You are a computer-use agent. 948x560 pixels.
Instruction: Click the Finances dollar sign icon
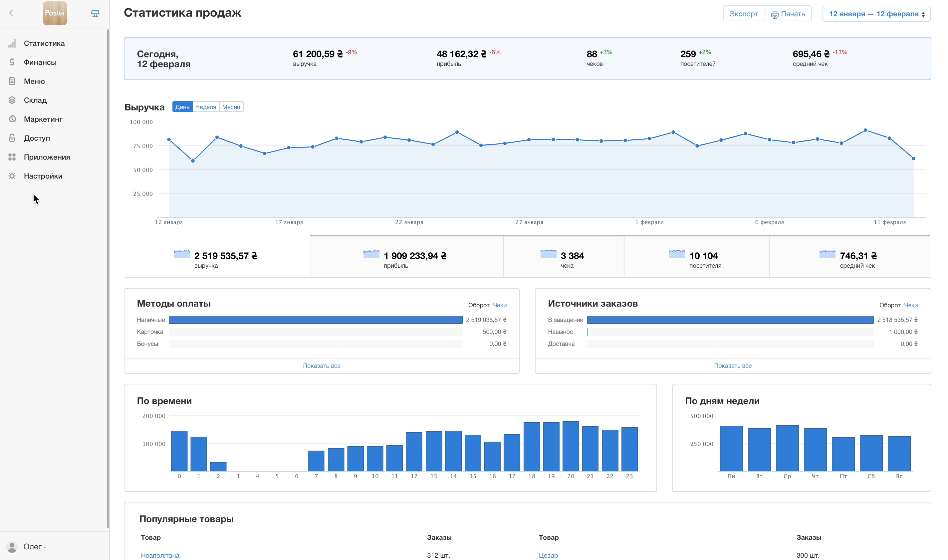click(12, 62)
